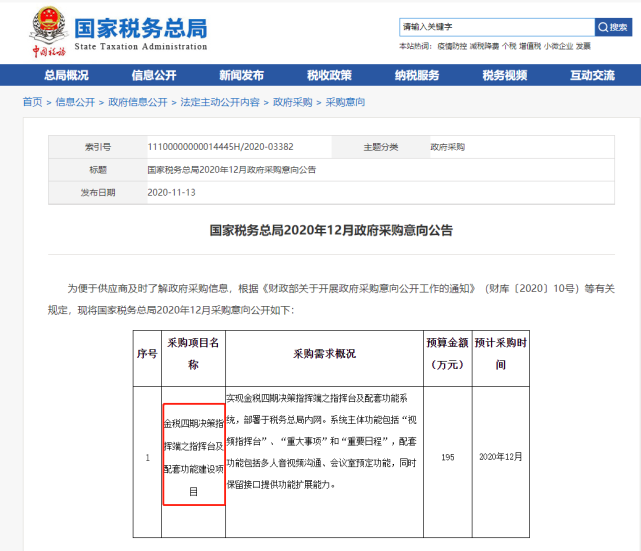The height and width of the screenshot is (551, 641).
Task: Open the 新闻发布 navigation menu
Action: (241, 75)
